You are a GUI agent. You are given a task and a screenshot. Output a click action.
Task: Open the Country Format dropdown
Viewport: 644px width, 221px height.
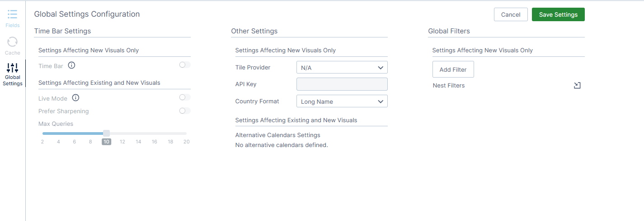[342, 101]
